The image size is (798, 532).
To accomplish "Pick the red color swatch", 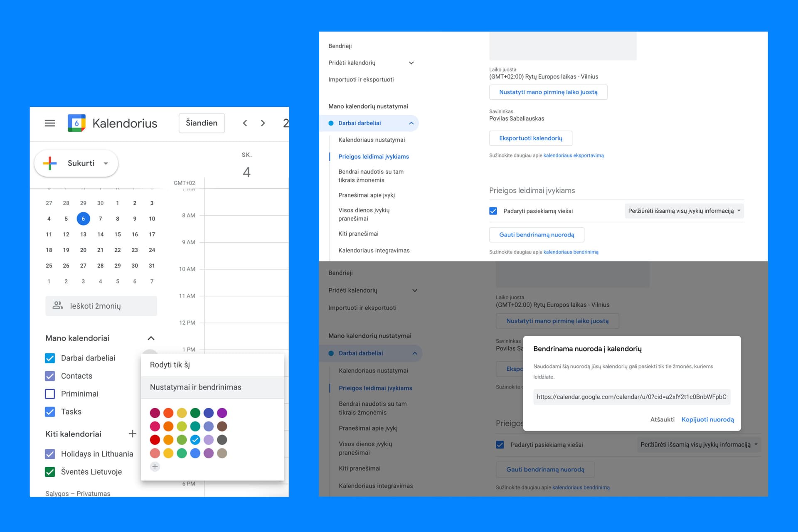I will [x=155, y=440].
